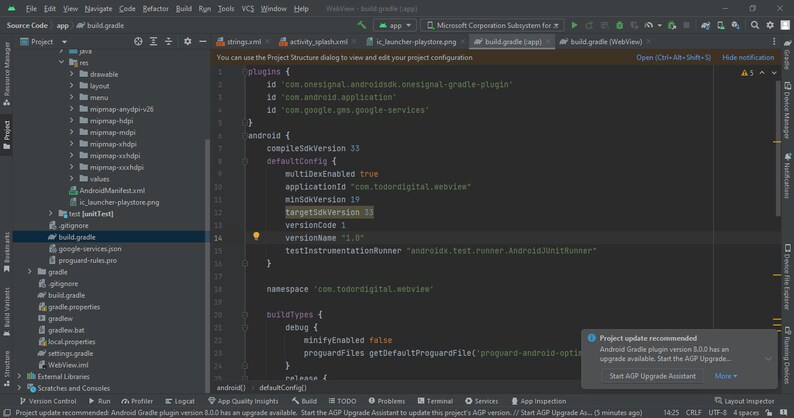Toggle read-only lock icon in status bar
The image size is (794, 418).
[x=769, y=413]
